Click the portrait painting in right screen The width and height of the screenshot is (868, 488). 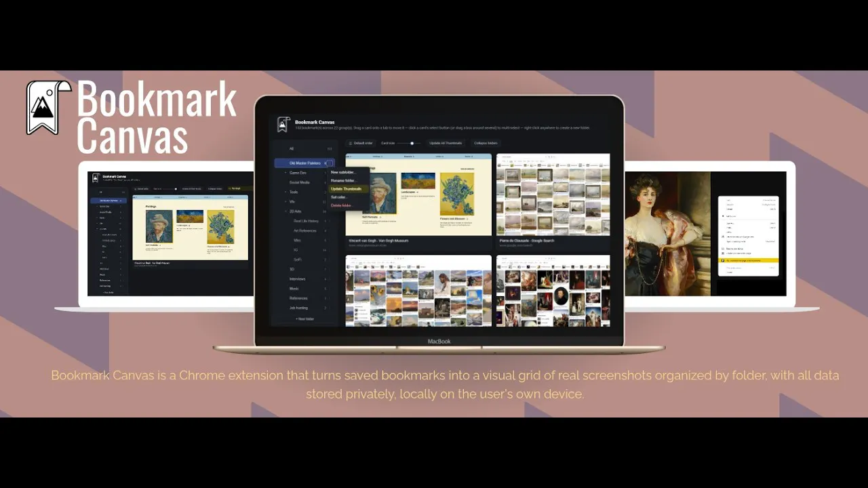pyautogui.click(x=667, y=233)
